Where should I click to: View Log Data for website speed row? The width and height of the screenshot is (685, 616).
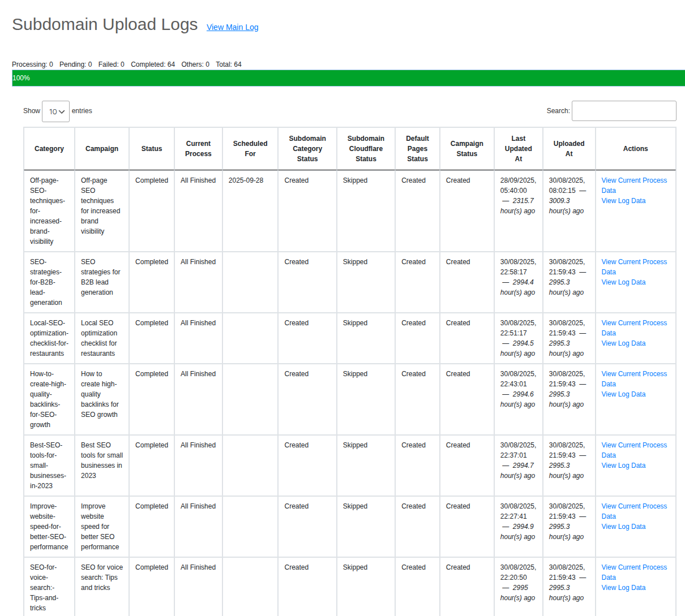point(623,527)
